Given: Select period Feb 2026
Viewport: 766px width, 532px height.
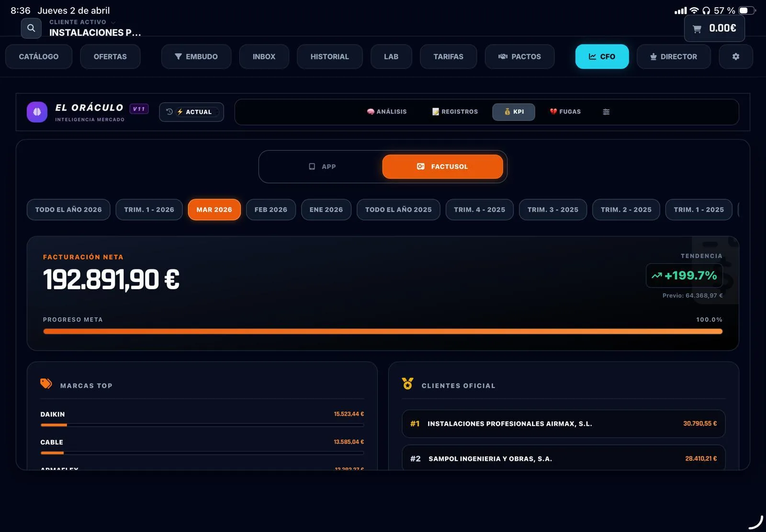Looking at the screenshot, I should [271, 210].
